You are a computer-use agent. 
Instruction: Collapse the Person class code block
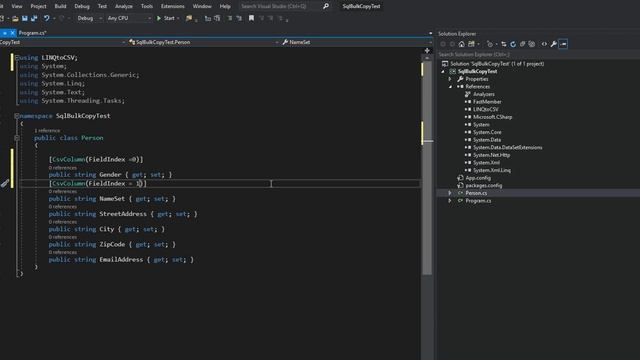(17, 138)
